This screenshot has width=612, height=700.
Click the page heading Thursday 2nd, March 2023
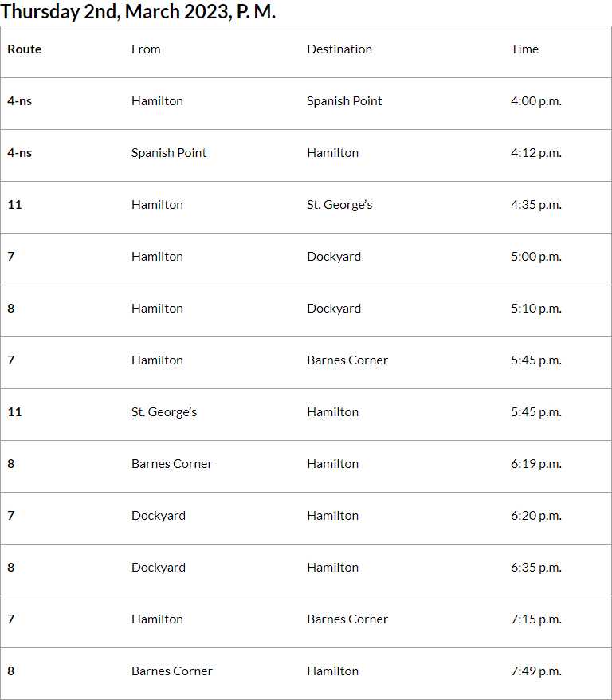pyautogui.click(x=138, y=12)
